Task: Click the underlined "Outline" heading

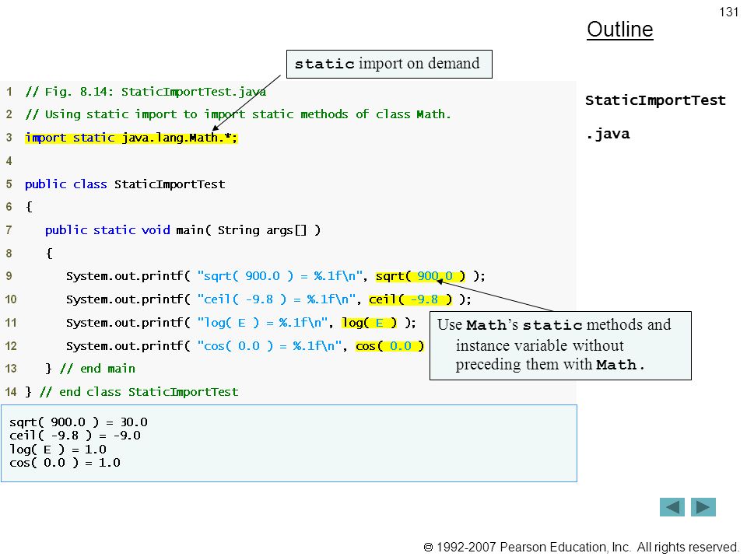Action: coord(620,30)
